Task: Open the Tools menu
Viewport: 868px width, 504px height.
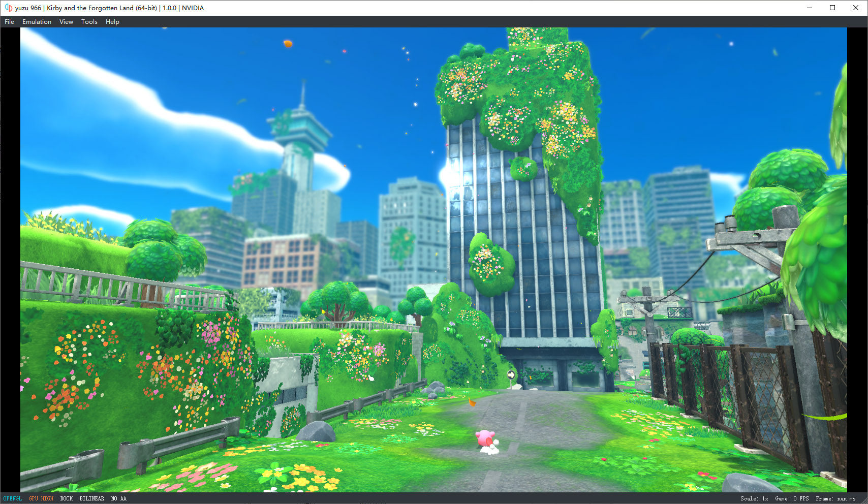Action: click(x=89, y=22)
